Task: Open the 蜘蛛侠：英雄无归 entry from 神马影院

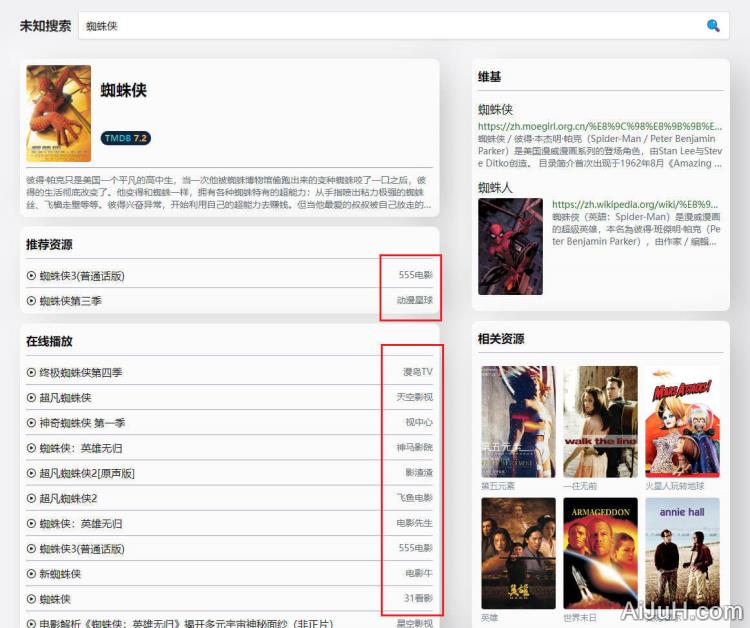Action: (81, 448)
